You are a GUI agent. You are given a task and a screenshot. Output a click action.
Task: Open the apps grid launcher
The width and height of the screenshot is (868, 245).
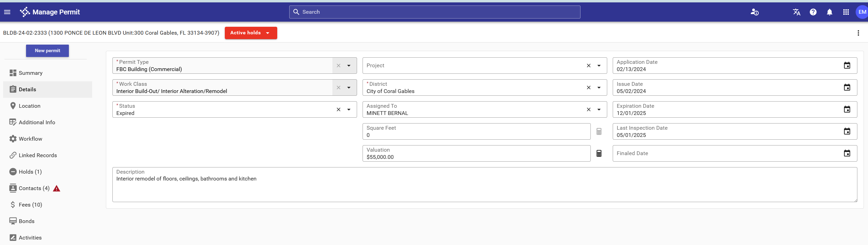(846, 12)
